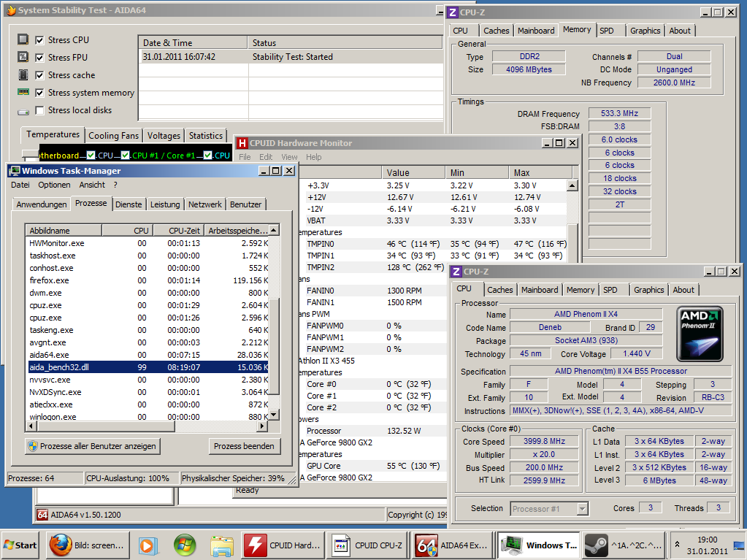Click the Stress CPU chip icon
This screenshot has width=747, height=560.
23,39
